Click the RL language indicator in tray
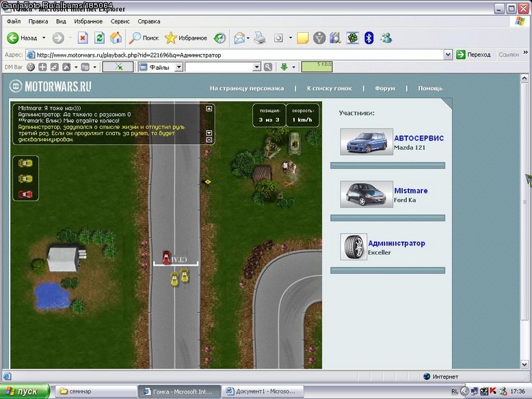Viewport: 532px width, 399px height. pos(455,391)
